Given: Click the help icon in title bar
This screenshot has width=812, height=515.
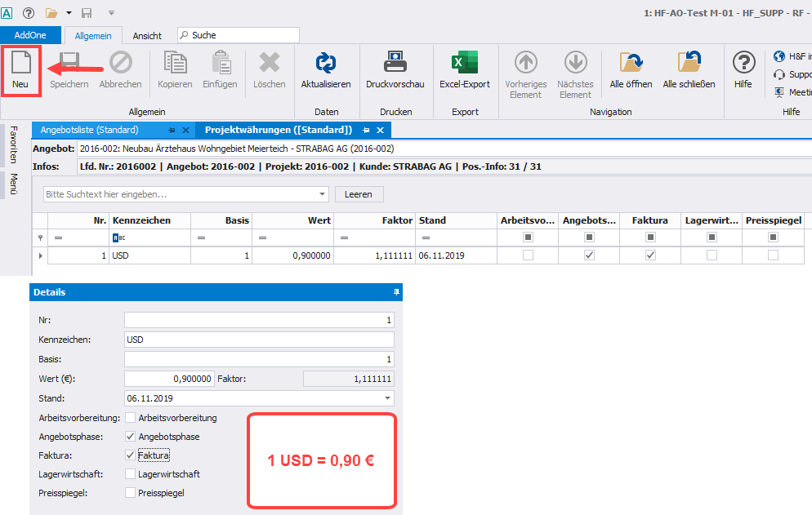Looking at the screenshot, I should (x=29, y=12).
